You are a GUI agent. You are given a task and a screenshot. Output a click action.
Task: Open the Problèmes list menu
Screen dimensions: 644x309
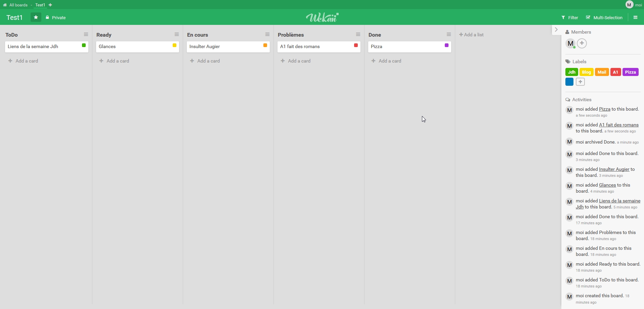(x=358, y=35)
